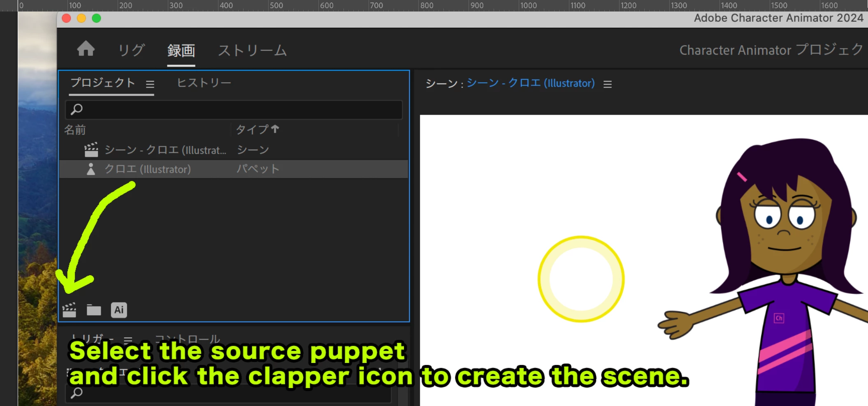The image size is (868, 406).
Task: Click the puppet icon of クロエ row
Action: 91,169
